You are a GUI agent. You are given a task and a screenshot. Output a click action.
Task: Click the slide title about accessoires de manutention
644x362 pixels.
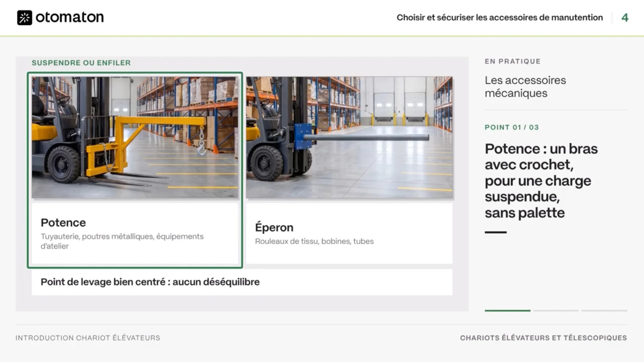tap(500, 17)
